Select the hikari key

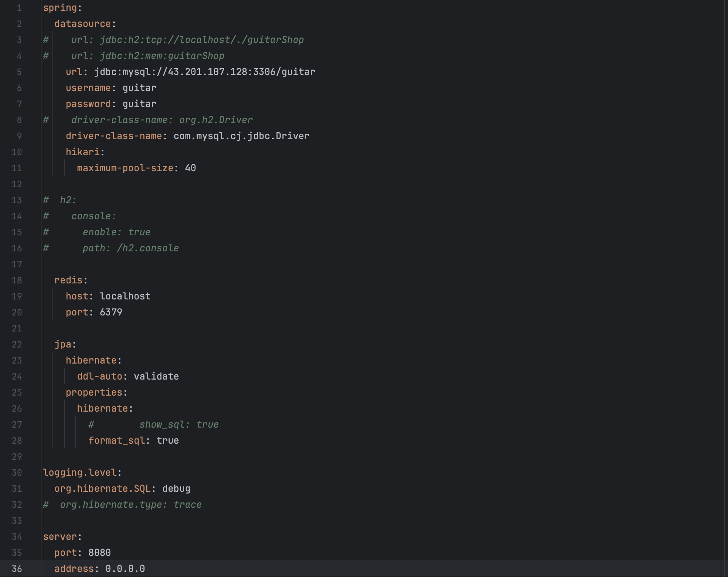pos(82,152)
